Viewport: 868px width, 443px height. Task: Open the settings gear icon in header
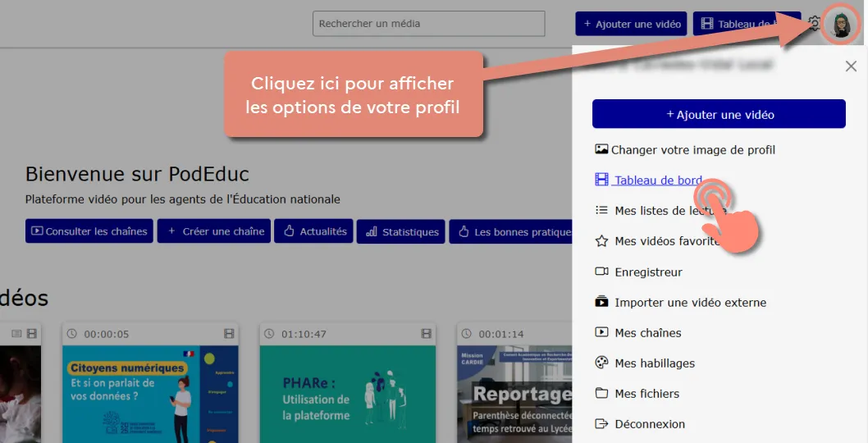point(815,23)
